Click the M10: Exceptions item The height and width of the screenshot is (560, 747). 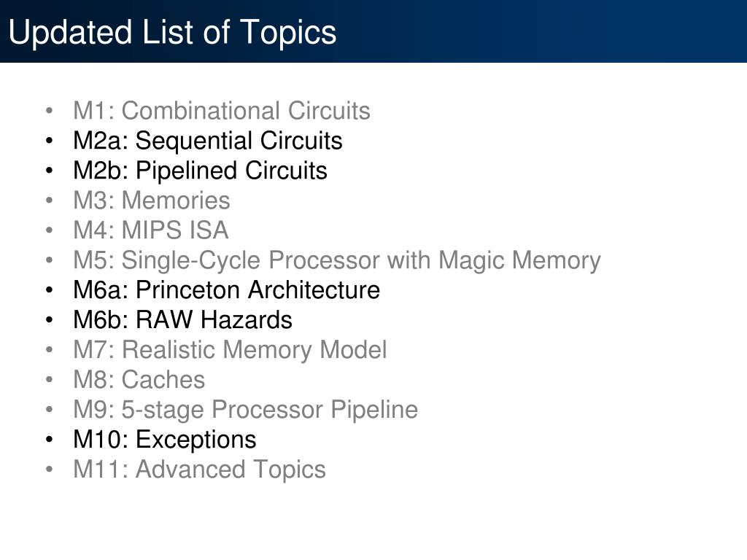tap(164, 440)
